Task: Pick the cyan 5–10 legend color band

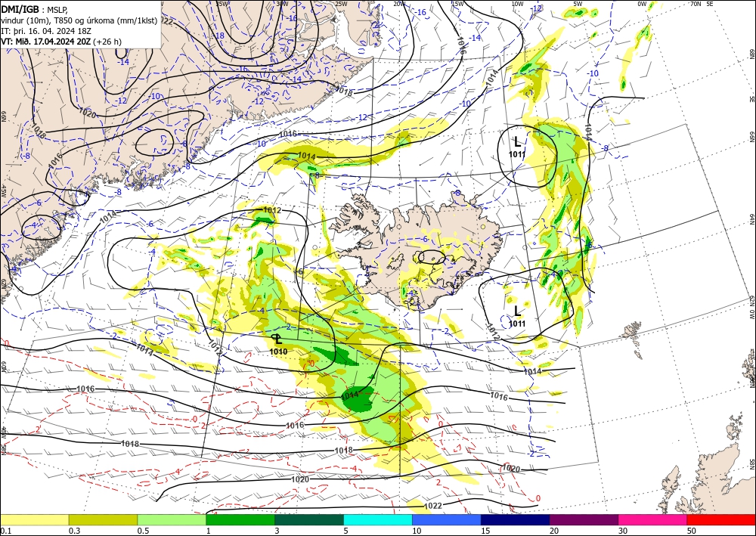Action: pyautogui.click(x=378, y=519)
